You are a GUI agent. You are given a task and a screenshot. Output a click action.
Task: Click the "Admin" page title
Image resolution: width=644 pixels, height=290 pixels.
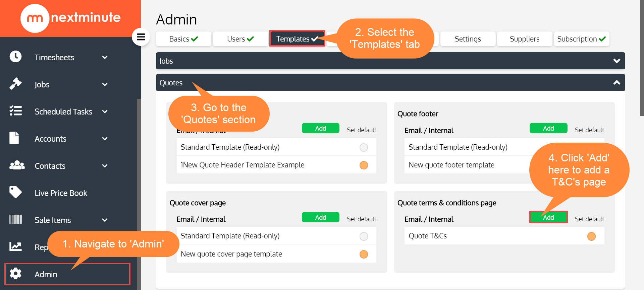point(176,19)
